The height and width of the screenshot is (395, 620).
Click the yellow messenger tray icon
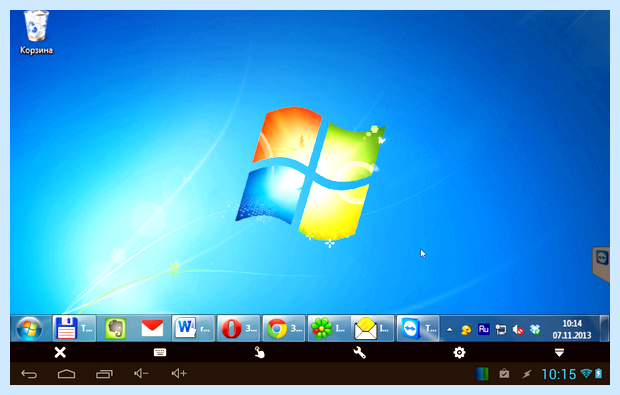467,329
